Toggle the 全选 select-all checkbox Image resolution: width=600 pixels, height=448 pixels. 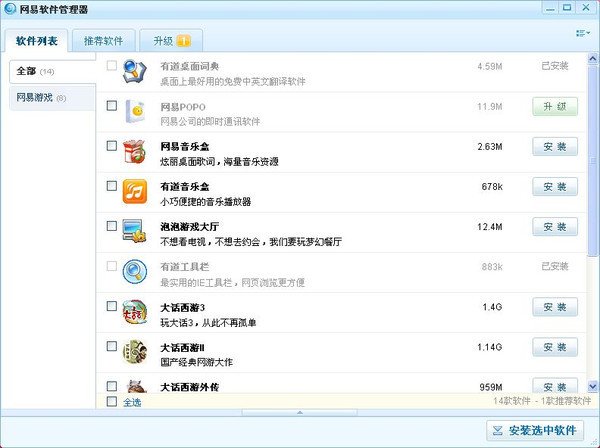112,401
